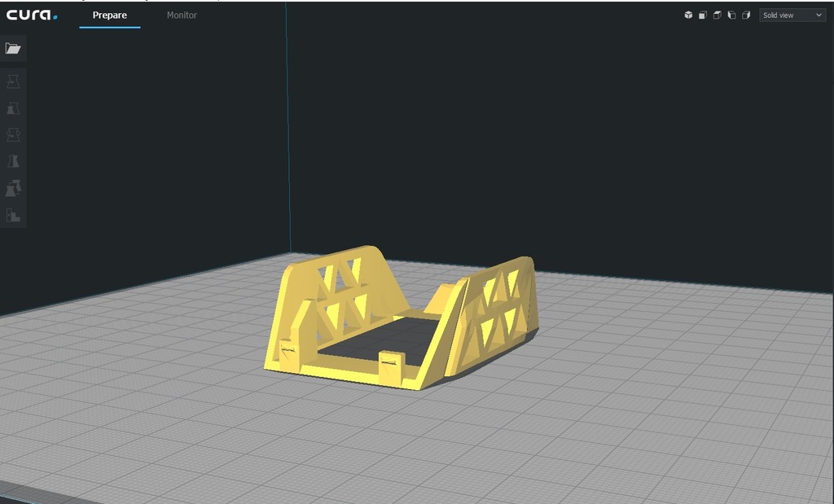Switch camera to left side view icon
The width and height of the screenshot is (834, 504).
(x=731, y=15)
